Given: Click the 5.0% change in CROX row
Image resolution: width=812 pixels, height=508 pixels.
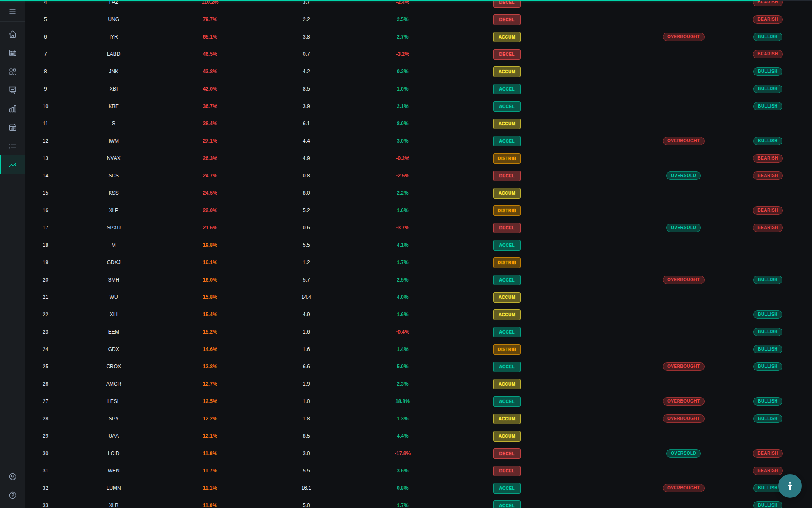Looking at the screenshot, I should coord(403,367).
